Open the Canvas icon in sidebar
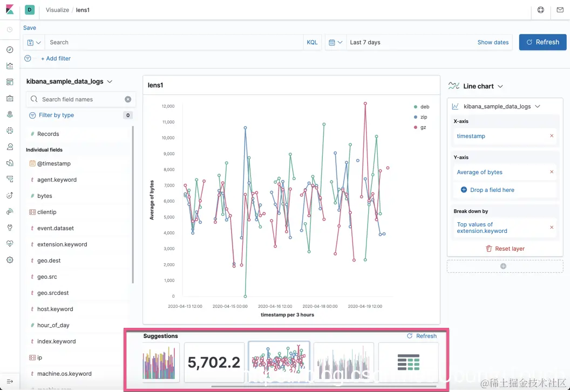Screen dimensions: 570x392 [10, 98]
